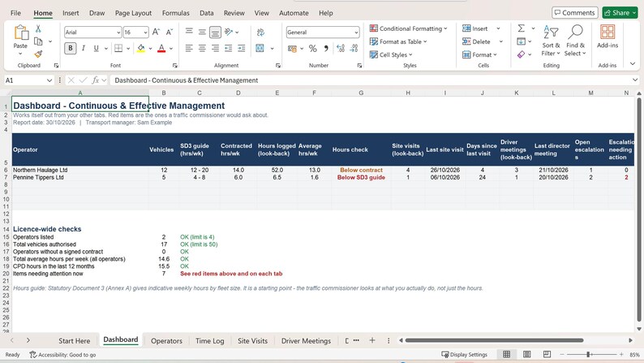Image resolution: width=644 pixels, height=363 pixels.
Task: Toggle Underline formatting
Action: (96, 49)
